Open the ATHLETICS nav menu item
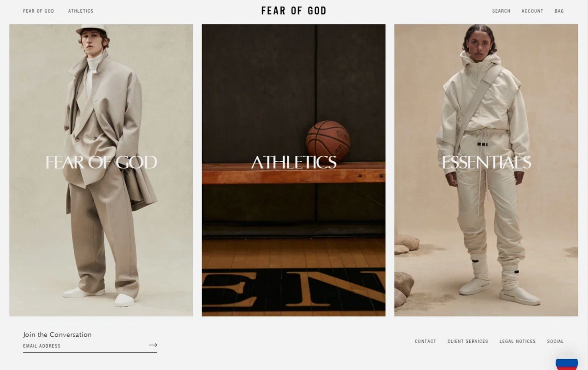This screenshot has height=370, width=588. click(x=81, y=11)
